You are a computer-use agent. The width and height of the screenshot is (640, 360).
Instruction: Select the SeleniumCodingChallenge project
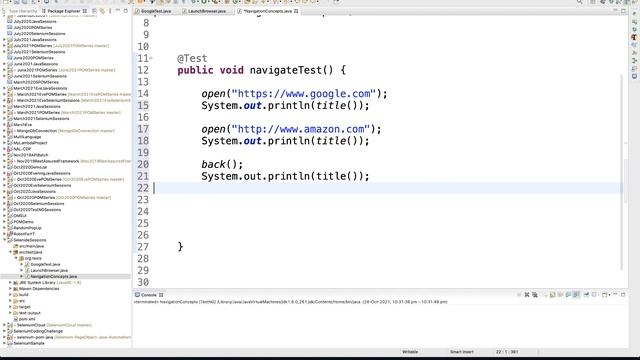[38, 331]
